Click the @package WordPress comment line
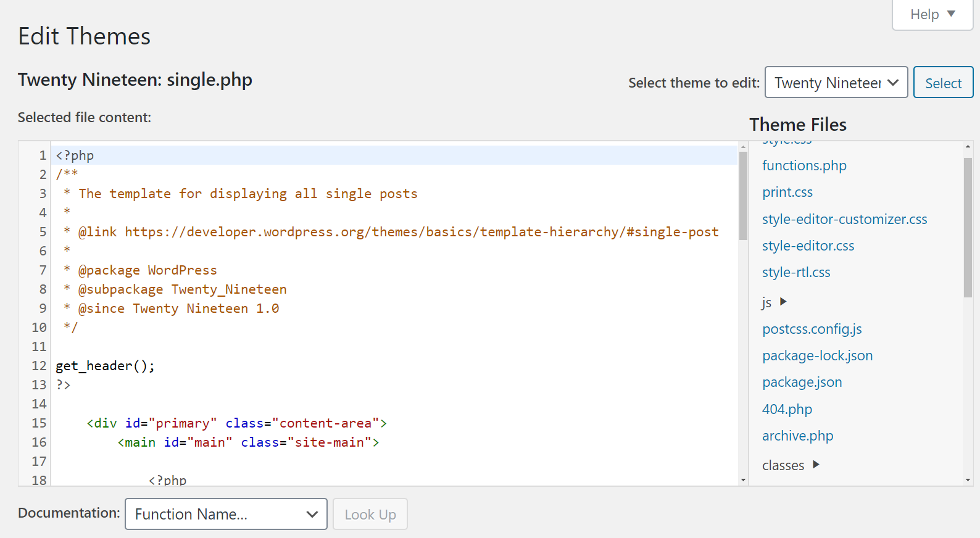 point(140,270)
